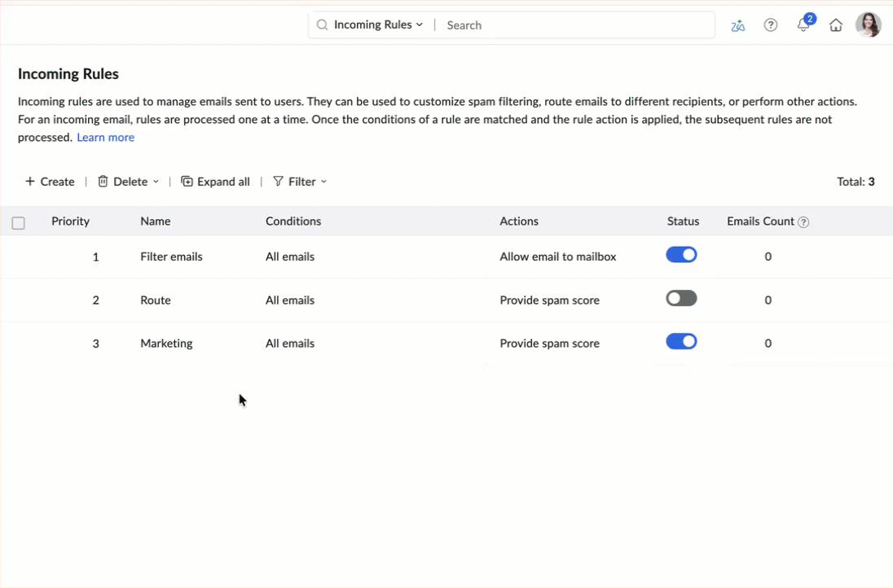
Task: Open the Filter dropdown
Action: pos(300,182)
